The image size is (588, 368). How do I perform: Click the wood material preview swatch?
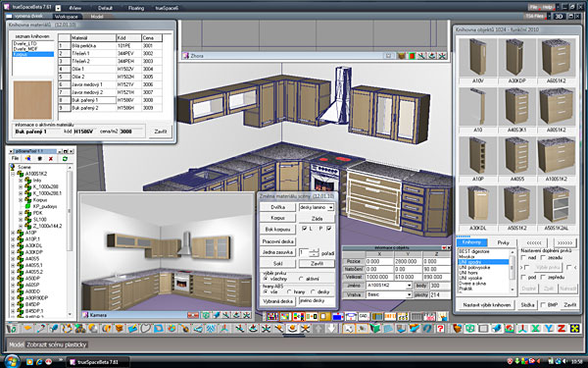[x=32, y=100]
